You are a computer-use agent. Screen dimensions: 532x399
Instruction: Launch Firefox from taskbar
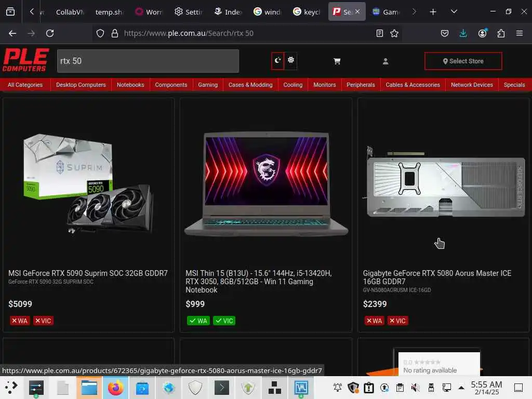point(116,388)
